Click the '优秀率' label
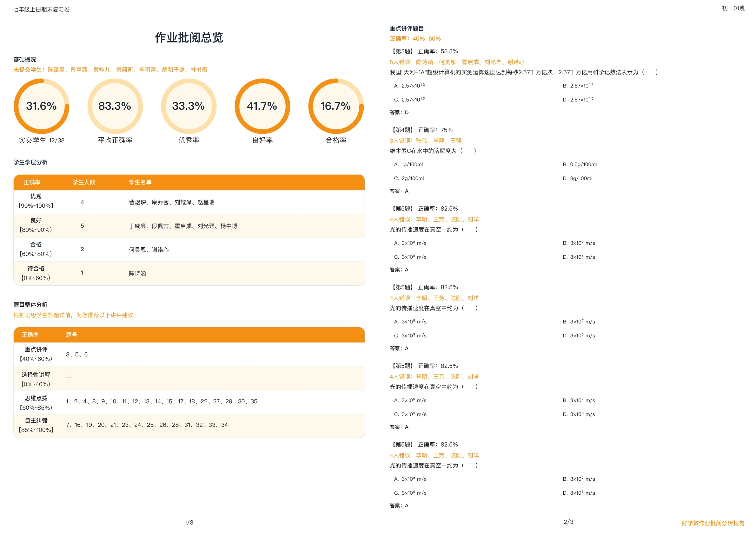The image size is (756, 534). pyautogui.click(x=189, y=140)
